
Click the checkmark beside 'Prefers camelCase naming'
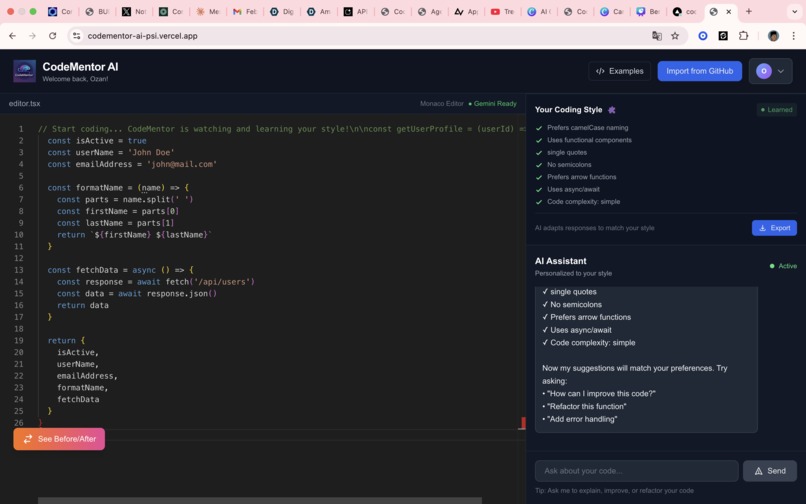[539, 128]
